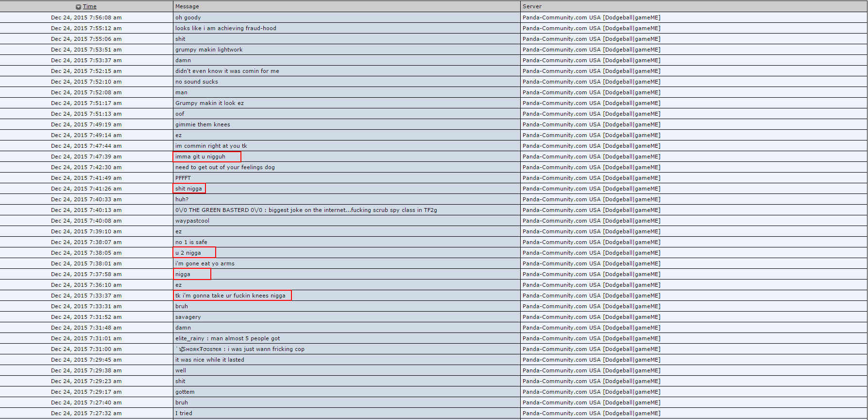Click the server cell in the "I tried" row
Viewport: 868px width, 420px height.
click(x=591, y=413)
